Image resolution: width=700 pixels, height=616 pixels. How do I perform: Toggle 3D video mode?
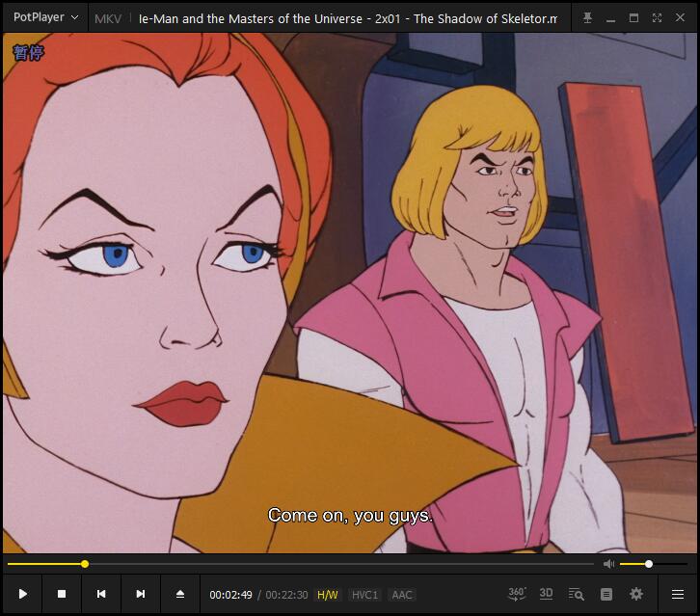546,594
